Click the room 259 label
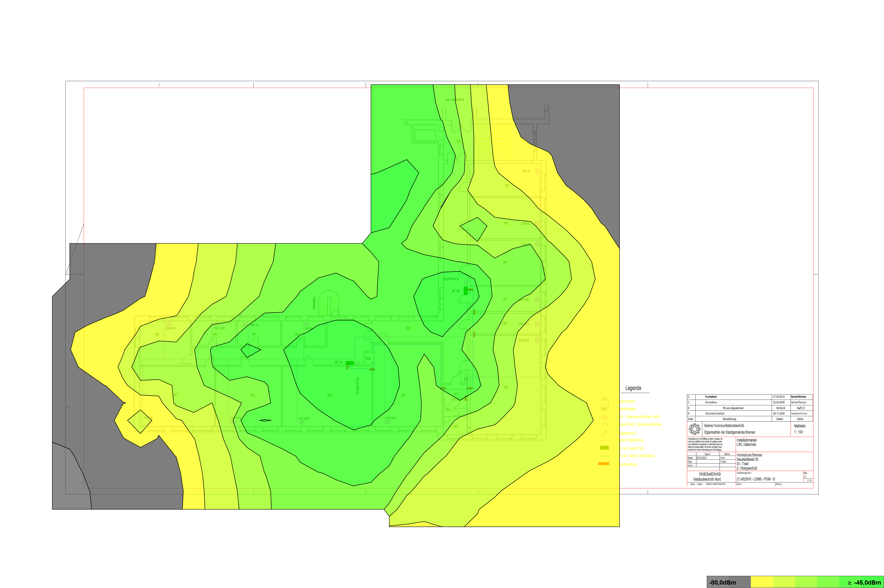 [330, 395]
